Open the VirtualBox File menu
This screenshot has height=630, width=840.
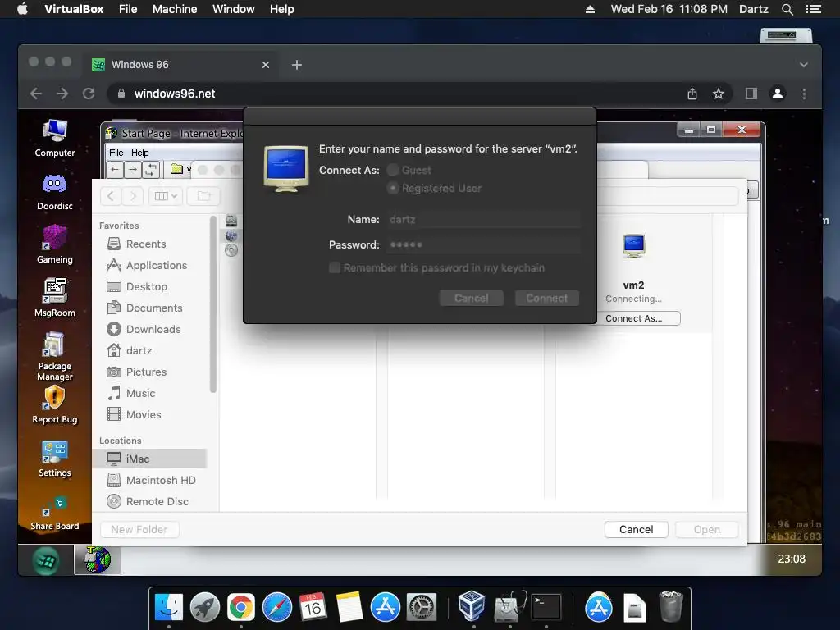point(128,9)
